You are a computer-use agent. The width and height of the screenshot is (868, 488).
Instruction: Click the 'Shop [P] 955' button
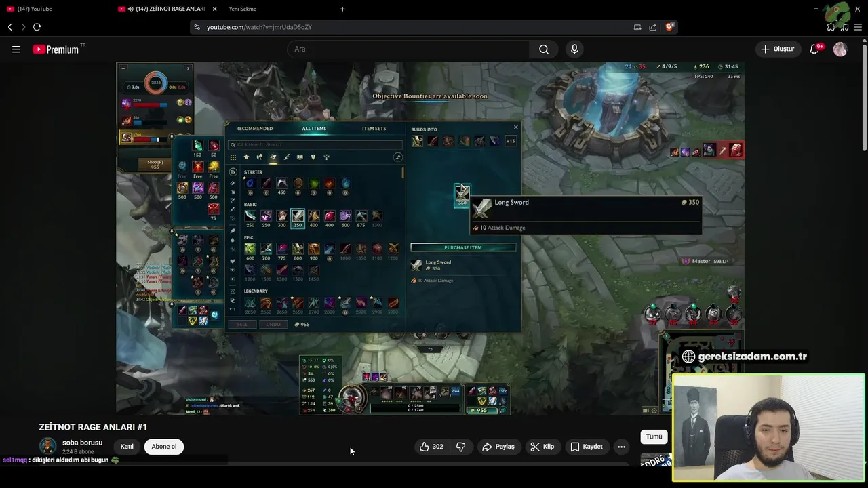tap(155, 165)
